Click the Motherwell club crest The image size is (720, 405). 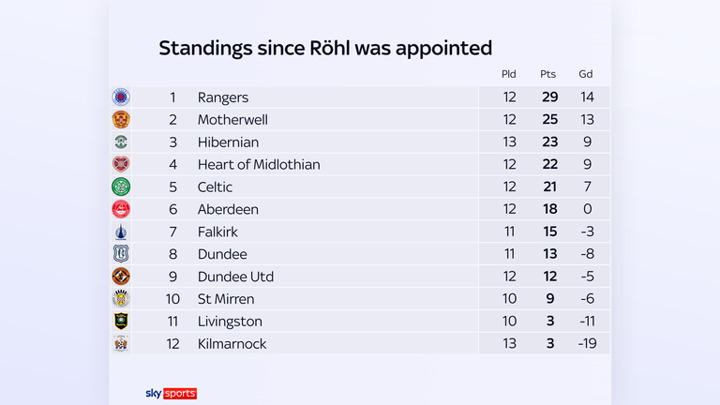(x=121, y=120)
